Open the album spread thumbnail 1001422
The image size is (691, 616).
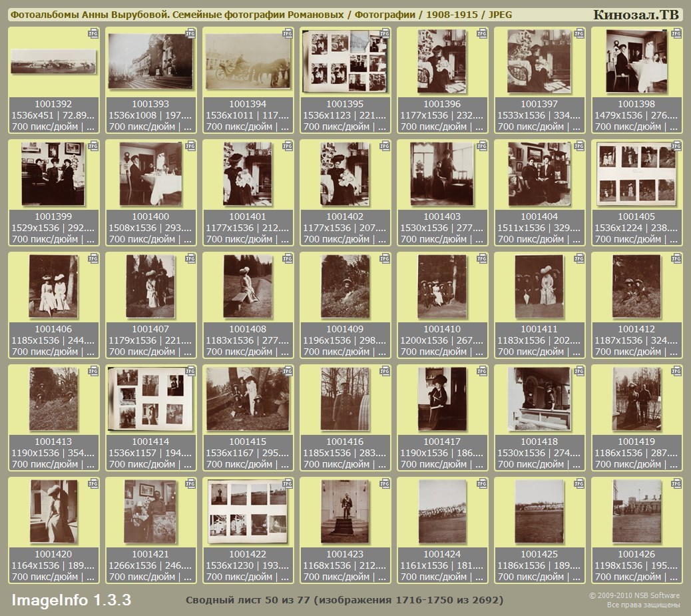click(x=248, y=511)
